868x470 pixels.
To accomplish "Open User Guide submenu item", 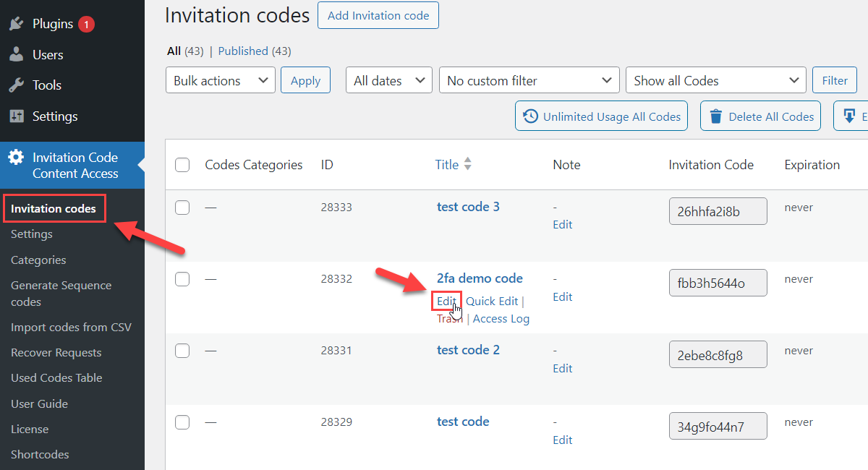I will pyautogui.click(x=39, y=403).
